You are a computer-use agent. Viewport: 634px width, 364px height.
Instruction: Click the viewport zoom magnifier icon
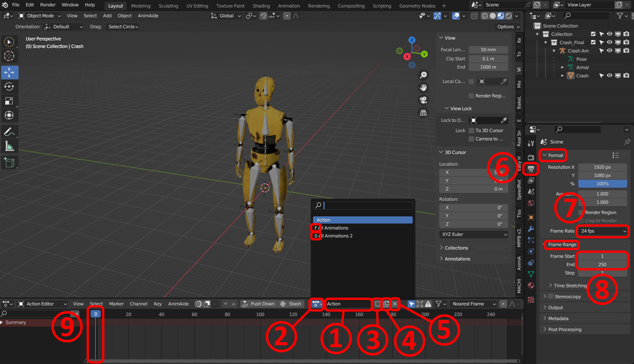tap(423, 75)
